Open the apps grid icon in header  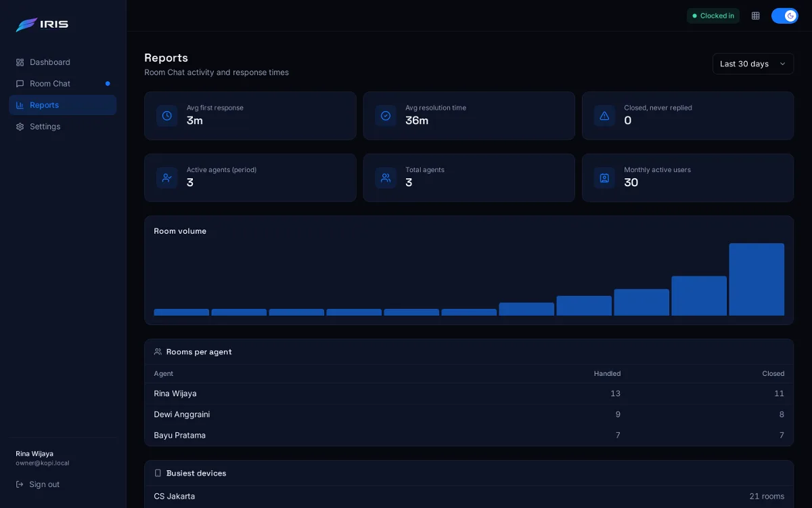(756, 16)
